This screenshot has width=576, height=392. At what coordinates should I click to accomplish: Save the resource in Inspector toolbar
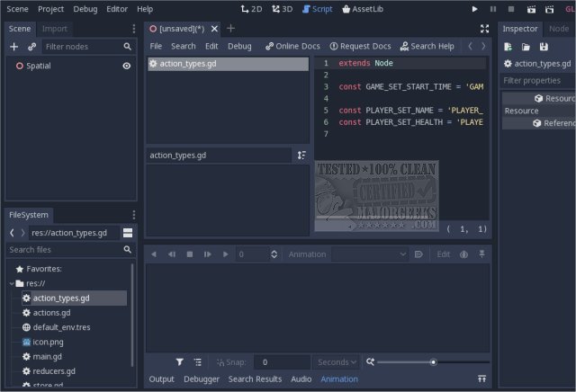pyautogui.click(x=543, y=47)
